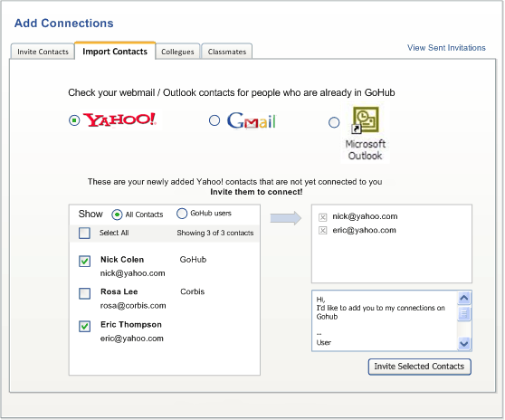The width and height of the screenshot is (505, 420).
Task: Remove eric@yahoo.com from the invite list
Action: click(322, 230)
